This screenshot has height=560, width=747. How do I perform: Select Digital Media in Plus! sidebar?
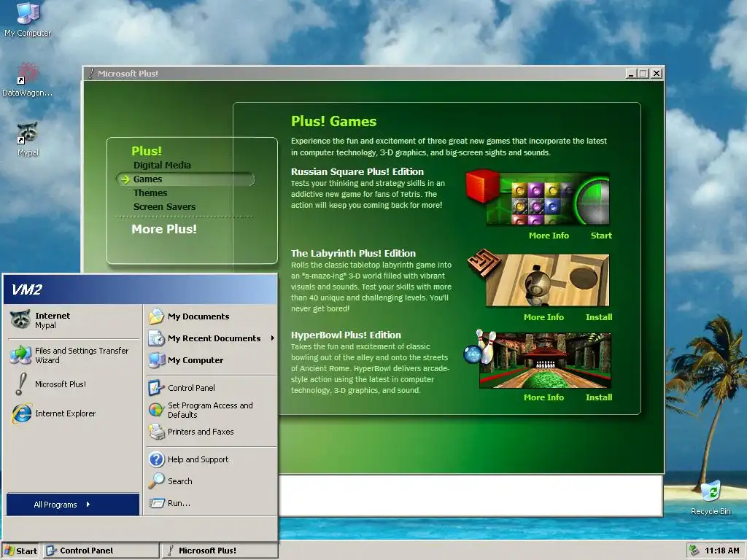point(162,166)
